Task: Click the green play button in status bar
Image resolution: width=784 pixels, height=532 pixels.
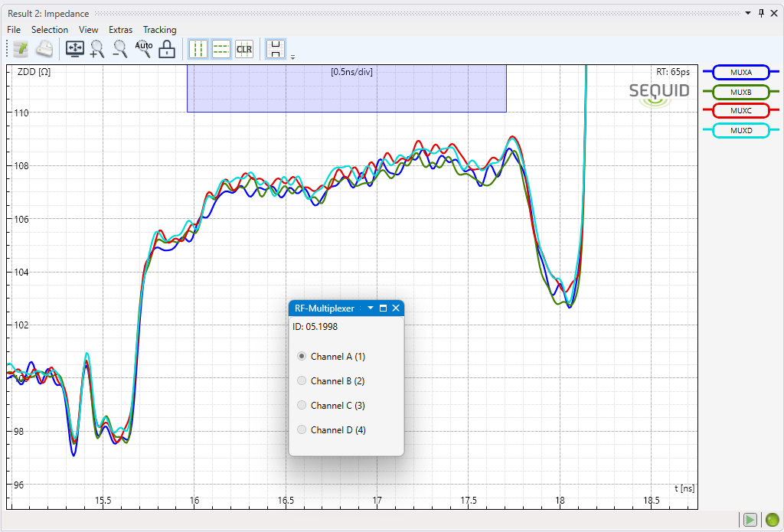Action: 750,520
